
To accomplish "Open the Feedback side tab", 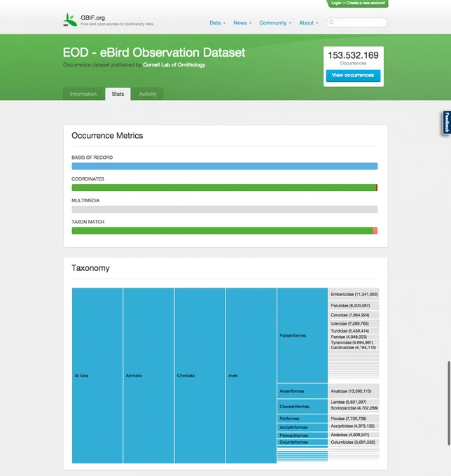I will tap(446, 122).
